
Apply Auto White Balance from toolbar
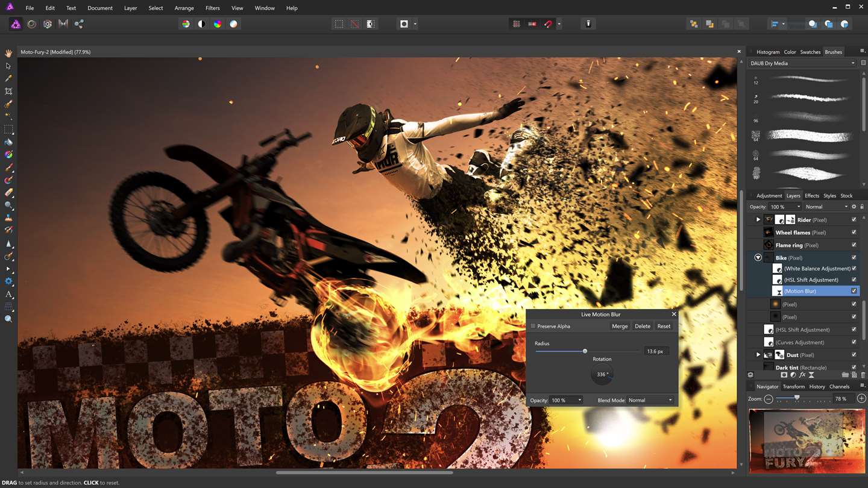233,24
